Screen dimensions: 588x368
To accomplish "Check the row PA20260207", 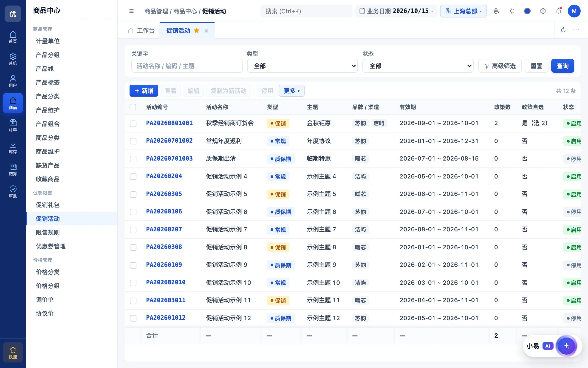I will (x=133, y=230).
